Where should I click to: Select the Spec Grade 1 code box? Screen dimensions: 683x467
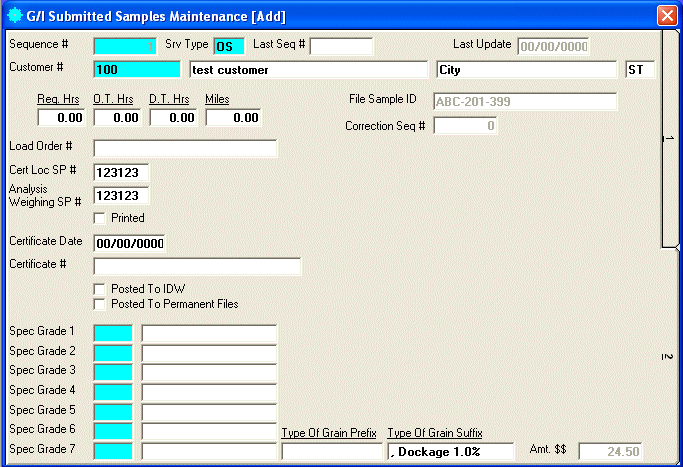click(113, 332)
